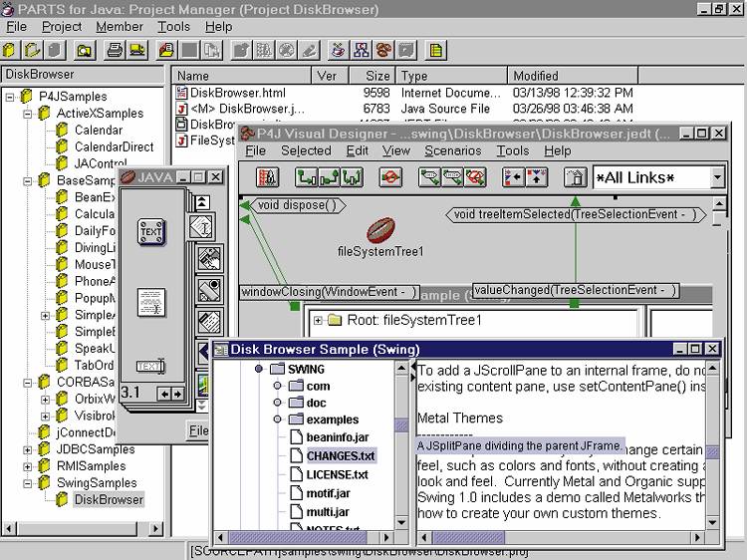Expand the com folder in Disk Browser
747x560 pixels.
[277, 386]
